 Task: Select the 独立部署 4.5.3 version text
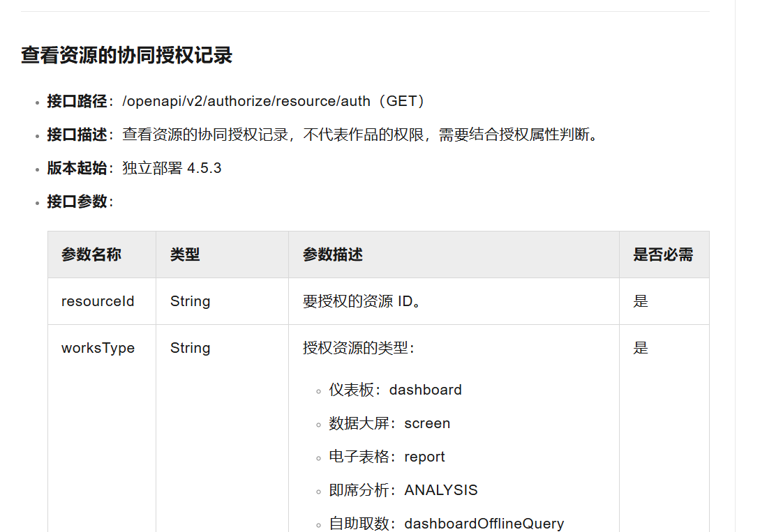pos(172,168)
